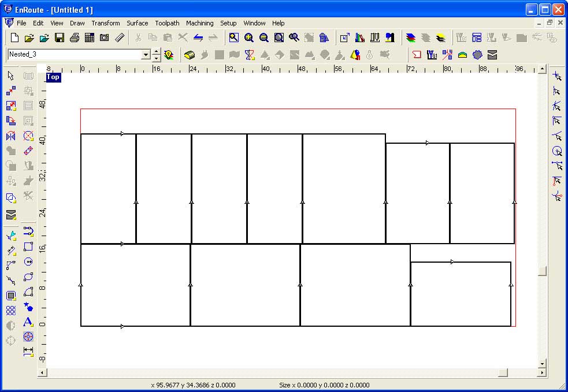The height and width of the screenshot is (392, 568).
Task: Select the circle draw tool
Action: pyautogui.click(x=28, y=262)
